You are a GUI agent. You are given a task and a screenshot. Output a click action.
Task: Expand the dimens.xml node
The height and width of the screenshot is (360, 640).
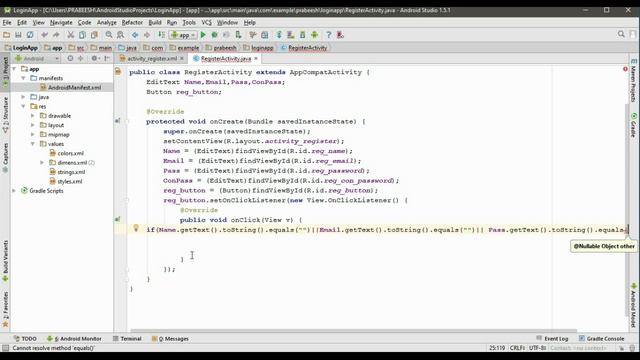(42, 162)
